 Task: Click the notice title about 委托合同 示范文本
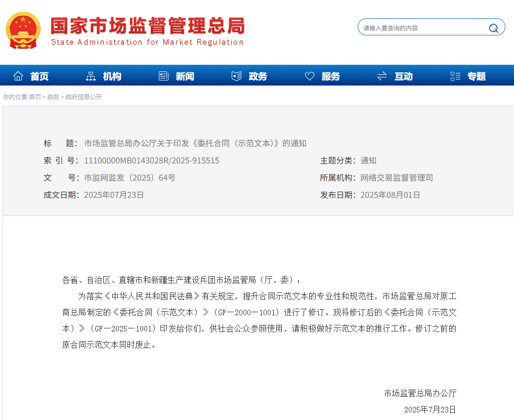point(195,143)
